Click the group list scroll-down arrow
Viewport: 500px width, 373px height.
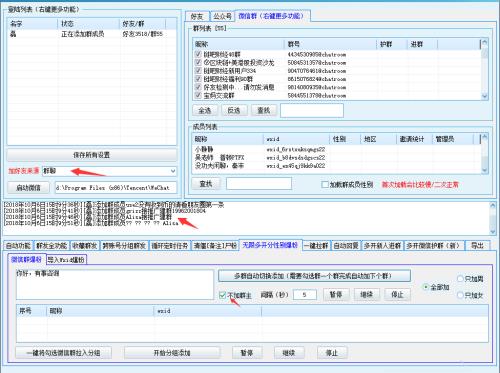click(x=485, y=96)
